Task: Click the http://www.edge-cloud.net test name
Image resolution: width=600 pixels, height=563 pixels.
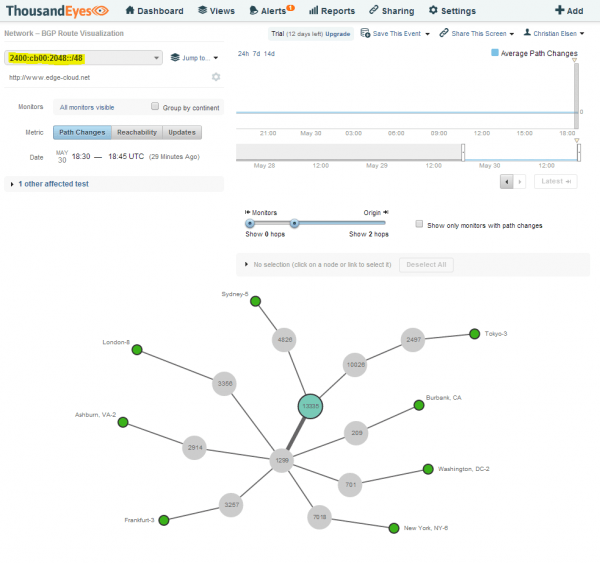Action: coord(49,78)
